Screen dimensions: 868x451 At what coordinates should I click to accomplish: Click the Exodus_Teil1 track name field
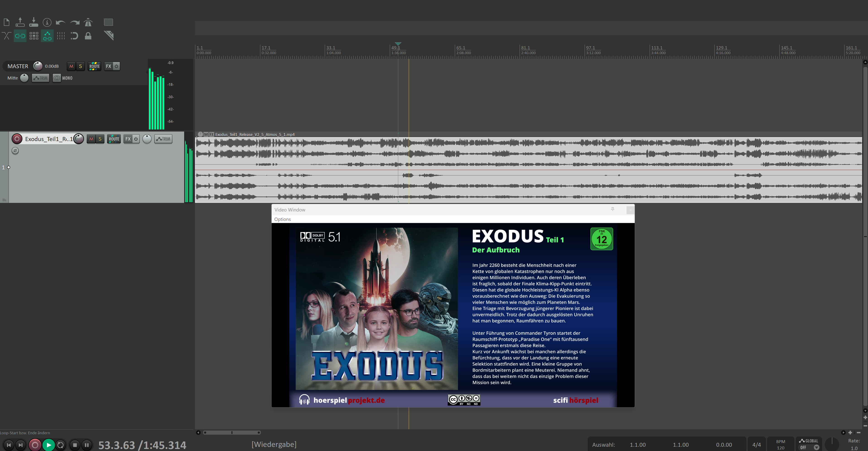click(x=49, y=139)
